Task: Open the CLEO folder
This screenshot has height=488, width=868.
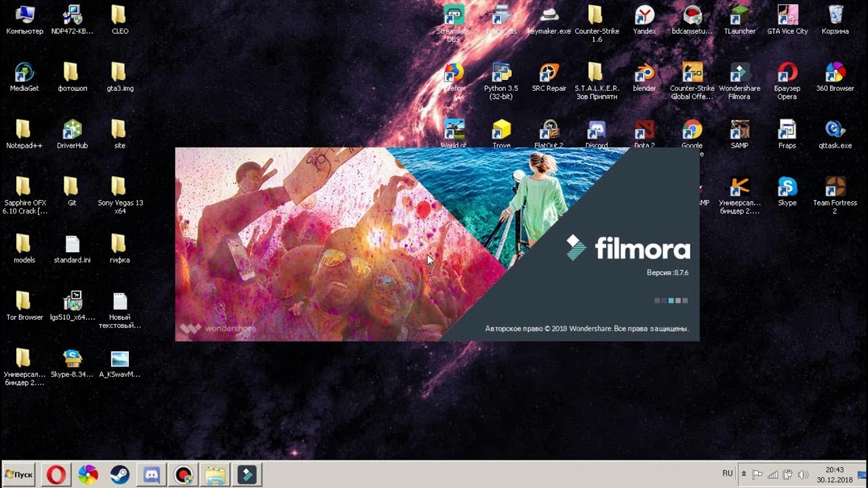Action: click(x=119, y=20)
